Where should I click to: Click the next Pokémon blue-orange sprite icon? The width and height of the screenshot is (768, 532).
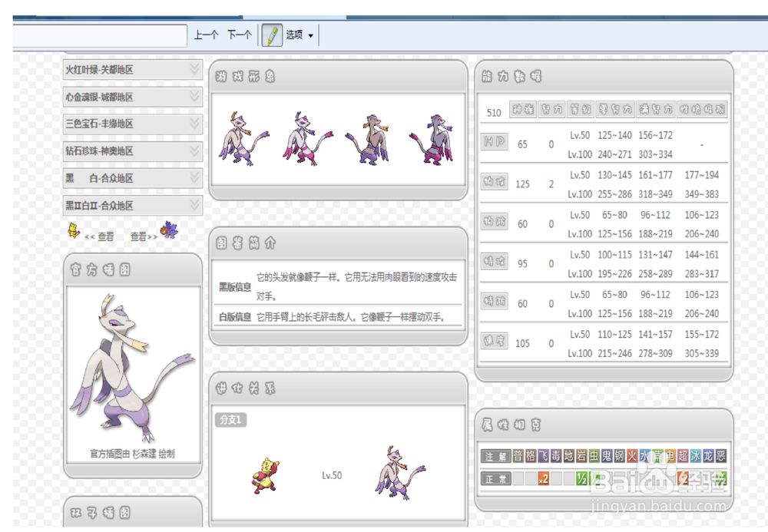(170, 230)
